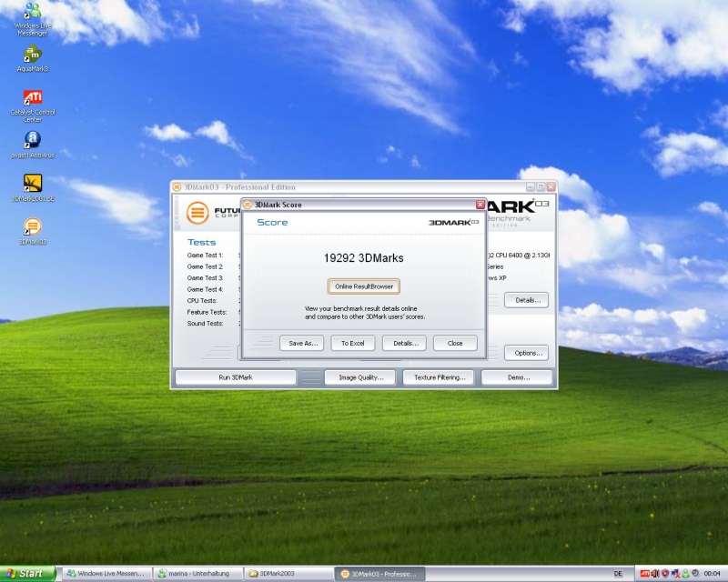728x582 pixels.
Task: Switch to marina - Unterhaltung taskbar item
Action: (x=198, y=574)
